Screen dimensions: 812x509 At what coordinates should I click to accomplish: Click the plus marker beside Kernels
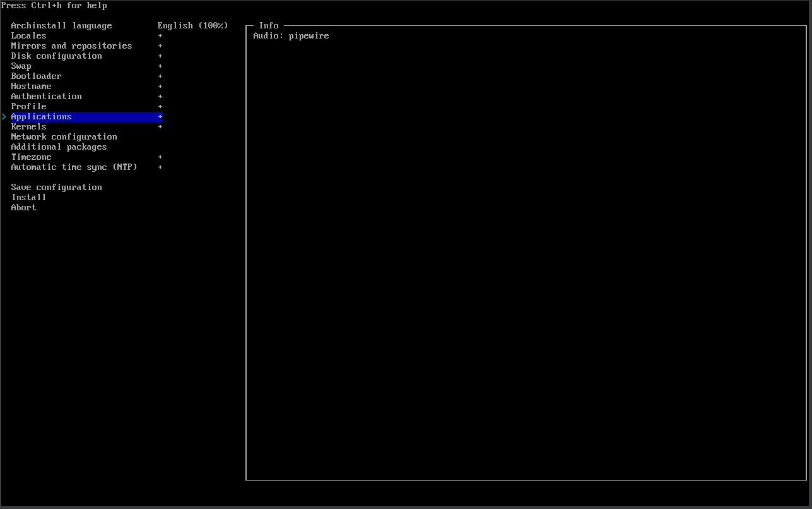click(x=160, y=127)
